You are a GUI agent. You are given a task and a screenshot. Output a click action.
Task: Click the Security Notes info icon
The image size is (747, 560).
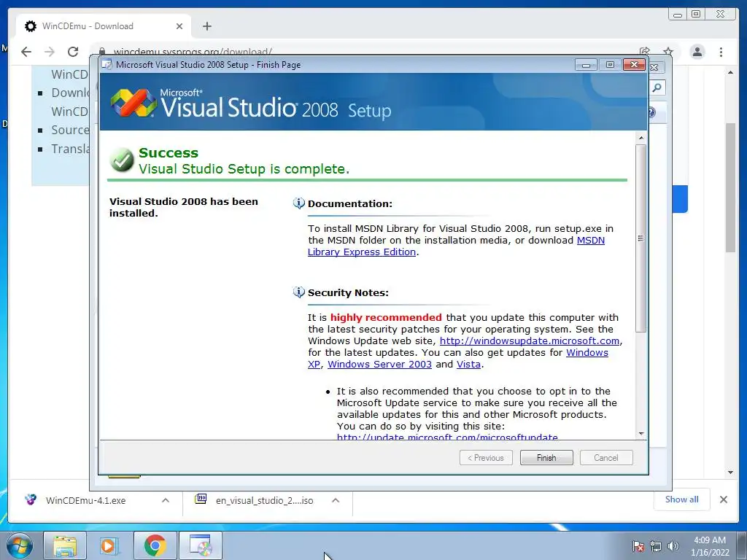click(x=298, y=292)
